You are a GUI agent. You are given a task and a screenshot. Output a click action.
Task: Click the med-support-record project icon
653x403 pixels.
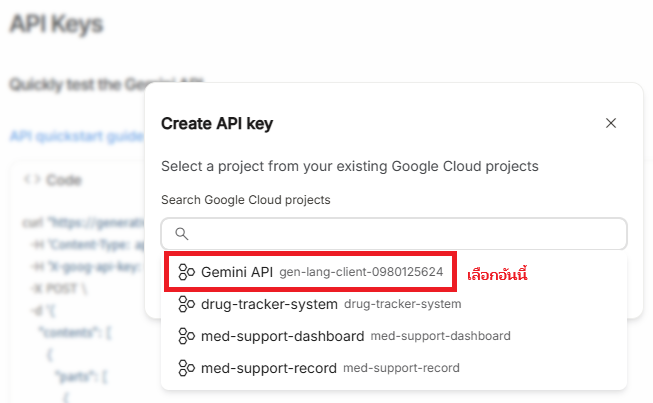(186, 368)
